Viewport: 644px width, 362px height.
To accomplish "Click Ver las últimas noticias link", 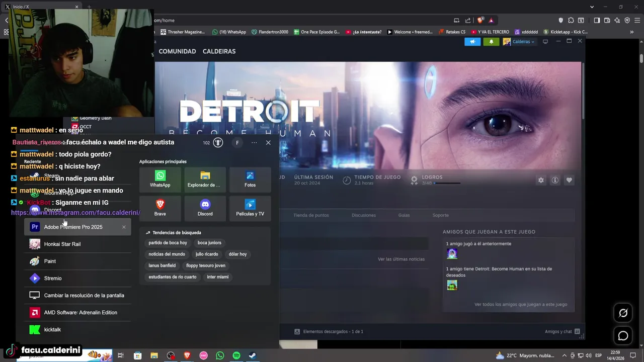I will coord(401,259).
